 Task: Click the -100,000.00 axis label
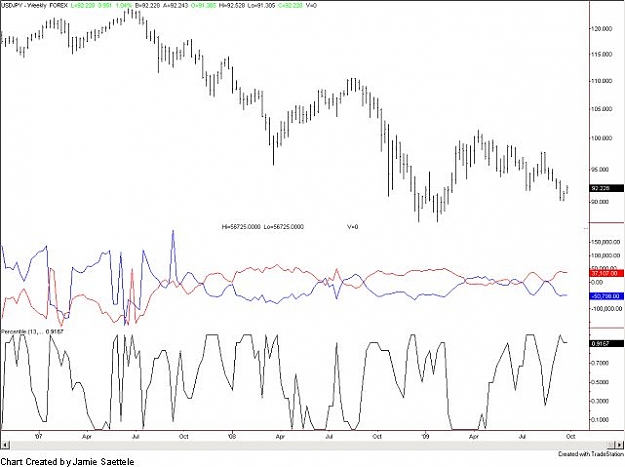(605, 308)
